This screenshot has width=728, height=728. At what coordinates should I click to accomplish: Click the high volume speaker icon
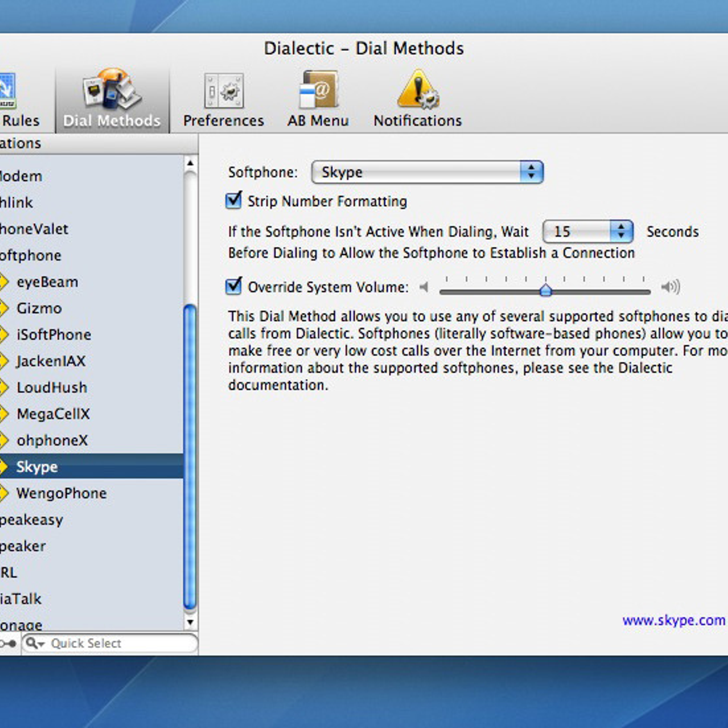click(x=670, y=287)
